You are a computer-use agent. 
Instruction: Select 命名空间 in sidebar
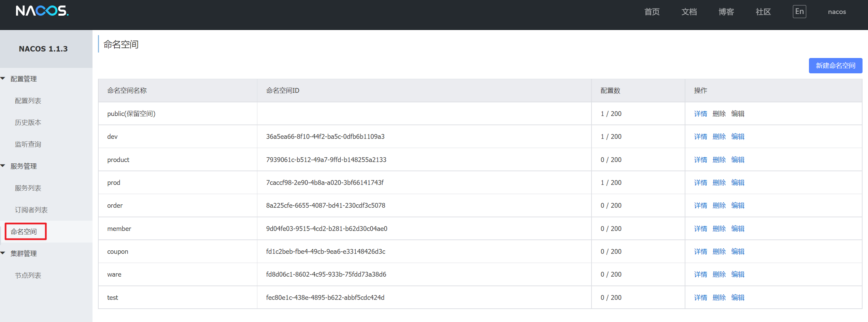pos(24,232)
